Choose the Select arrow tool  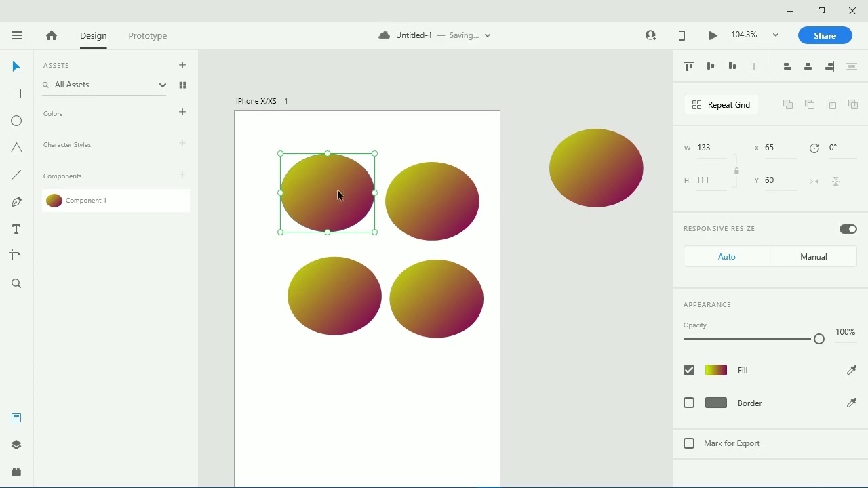16,66
